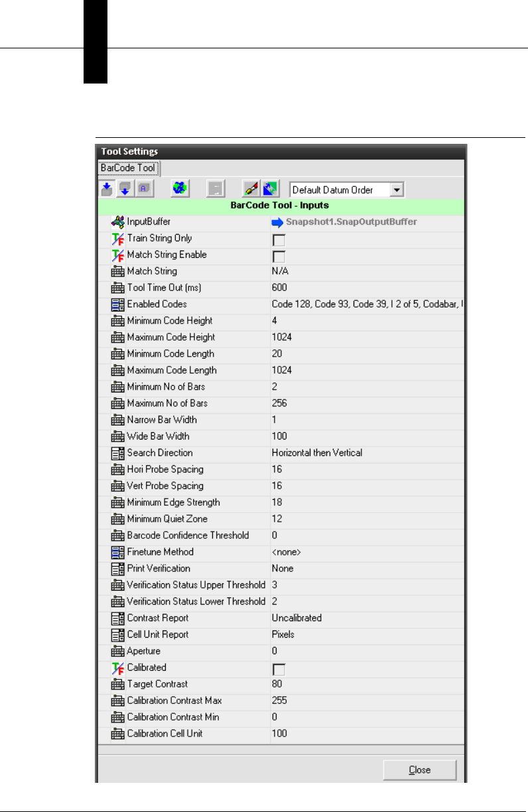Click the first blue down-arrow toolbar icon
Viewport: 528px width, 812px height.
point(107,190)
